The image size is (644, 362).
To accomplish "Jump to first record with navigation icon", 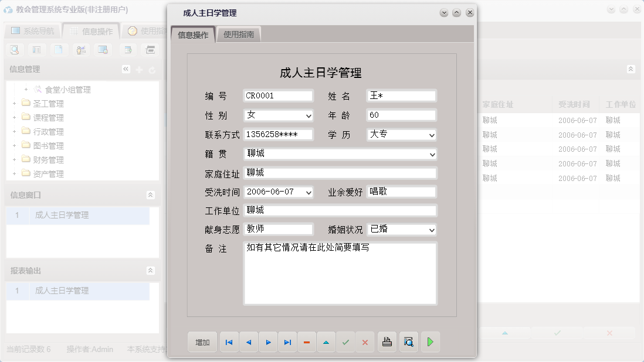I will point(229,341).
